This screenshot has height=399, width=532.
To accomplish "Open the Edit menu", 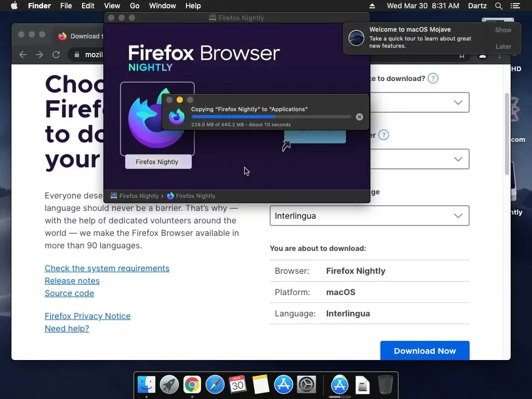I will (88, 6).
